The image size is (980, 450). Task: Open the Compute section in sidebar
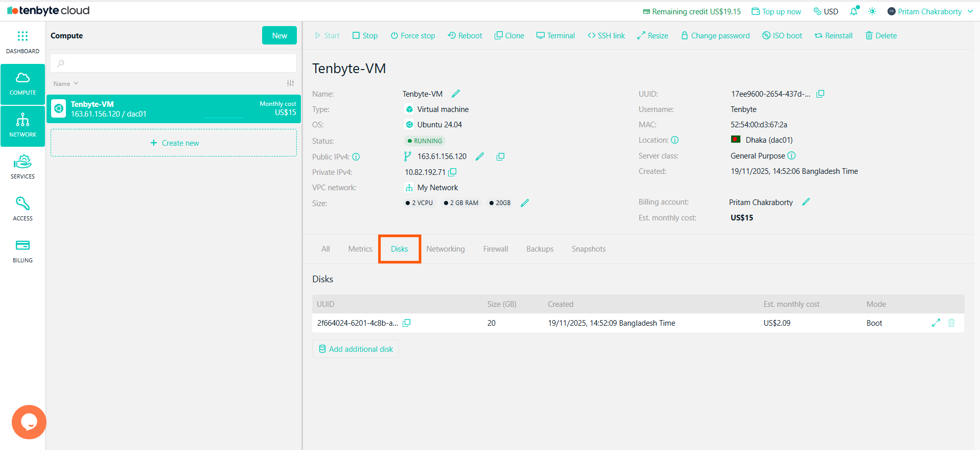point(22,84)
